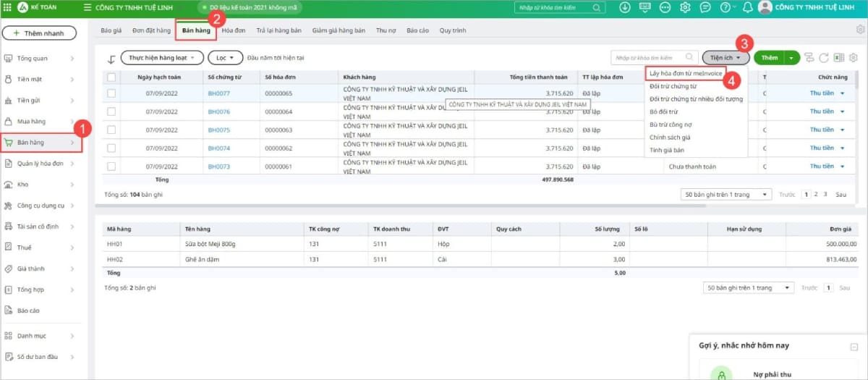Screen dimensions: 868x380
Task: Select Bán hàng in the sidebar
Action: 41,143
